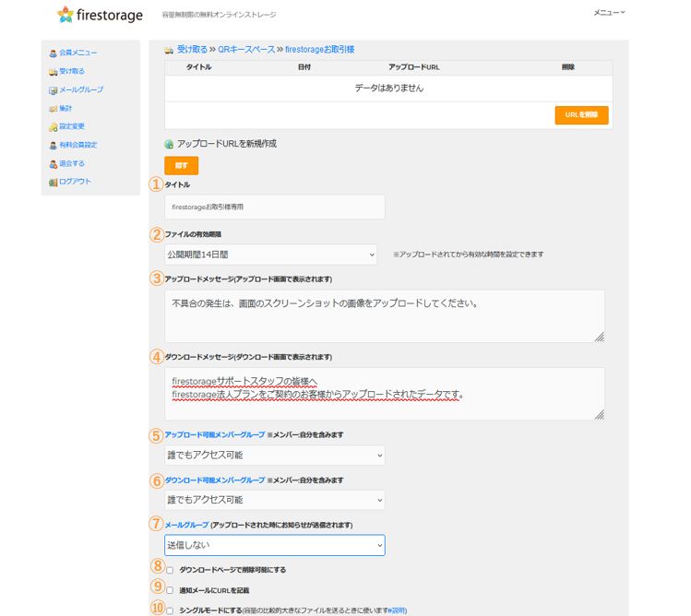
Task: Click the 会員メニュー sidebar icon
Action: [53, 53]
